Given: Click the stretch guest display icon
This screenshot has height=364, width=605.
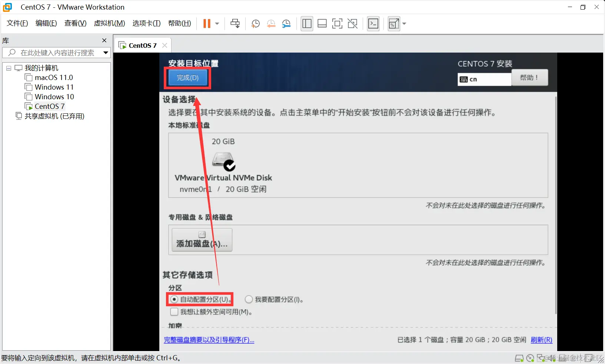Looking at the screenshot, I should (393, 24).
